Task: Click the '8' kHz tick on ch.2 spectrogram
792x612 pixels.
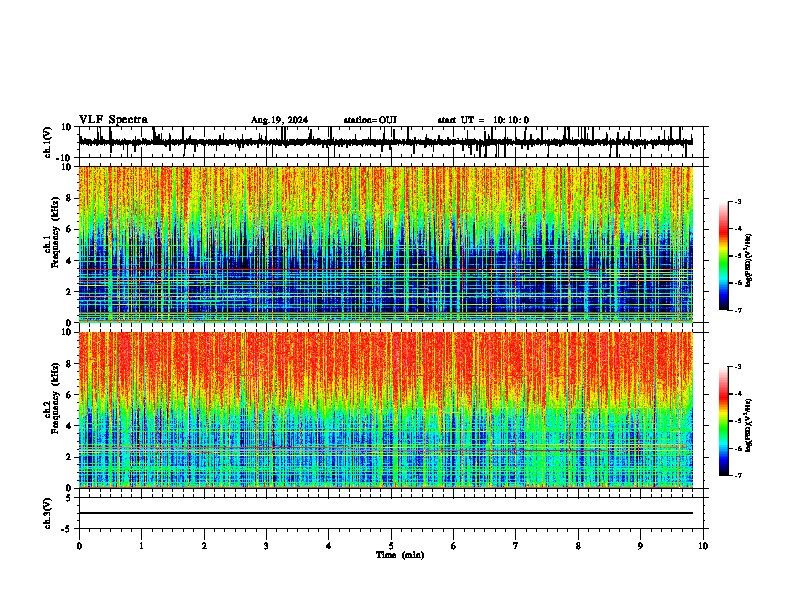Action: (x=69, y=364)
